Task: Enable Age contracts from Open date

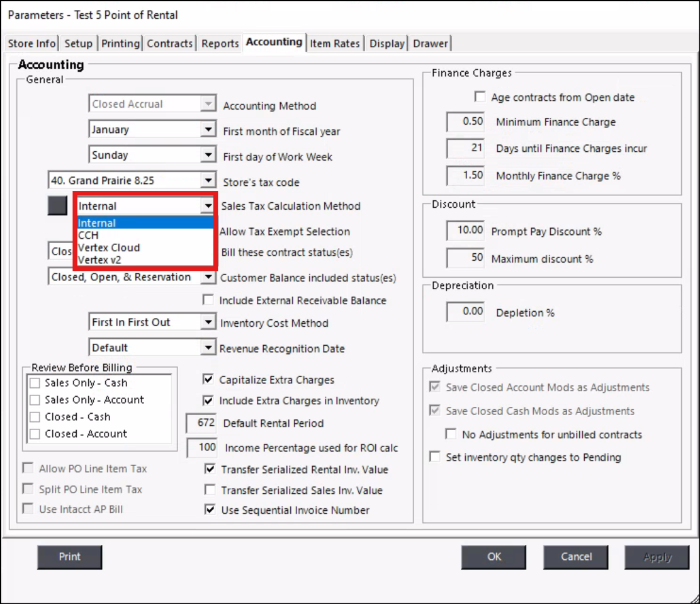Action: [480, 97]
